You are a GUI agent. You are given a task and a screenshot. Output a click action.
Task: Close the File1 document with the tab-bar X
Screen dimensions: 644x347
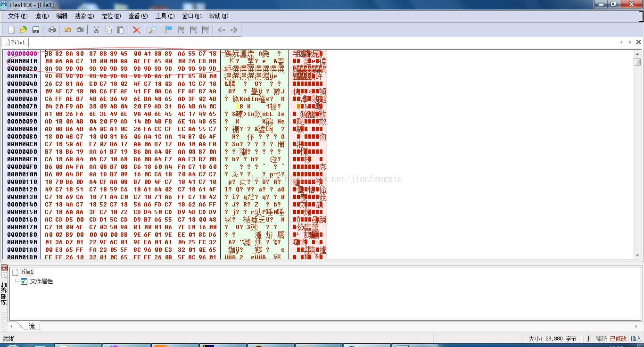(639, 42)
